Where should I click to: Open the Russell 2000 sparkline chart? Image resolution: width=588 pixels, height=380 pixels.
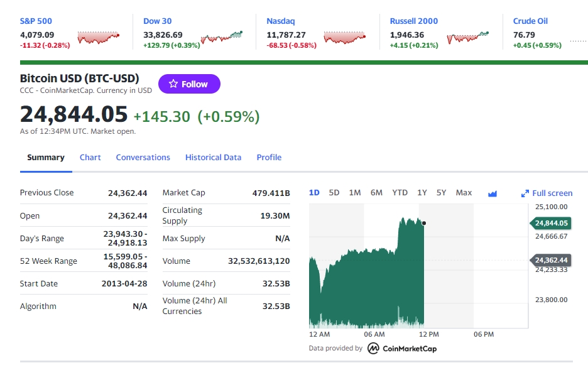(x=467, y=37)
